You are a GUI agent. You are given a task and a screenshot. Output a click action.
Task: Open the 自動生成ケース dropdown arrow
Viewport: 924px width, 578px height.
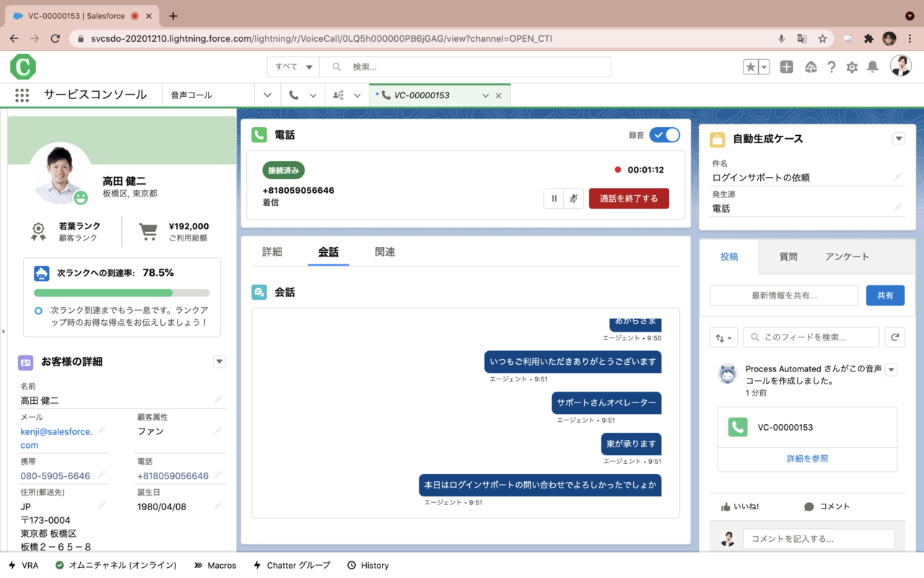click(899, 139)
